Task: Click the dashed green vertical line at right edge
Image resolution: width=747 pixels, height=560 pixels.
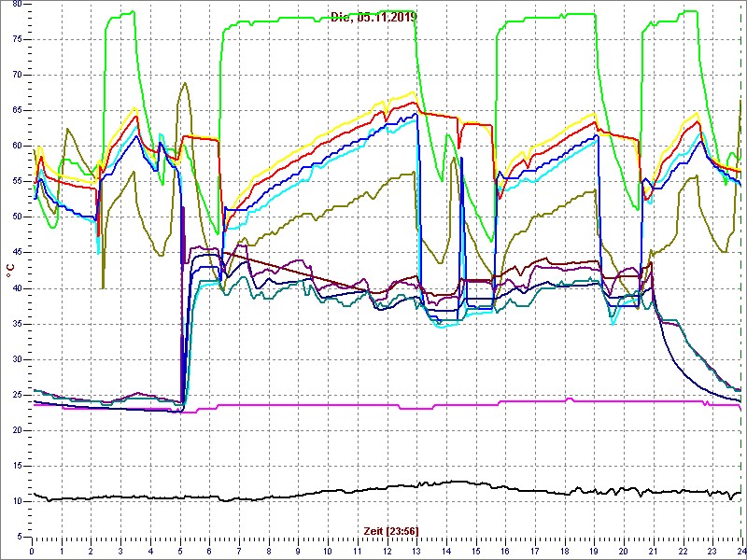Action: tap(741, 280)
